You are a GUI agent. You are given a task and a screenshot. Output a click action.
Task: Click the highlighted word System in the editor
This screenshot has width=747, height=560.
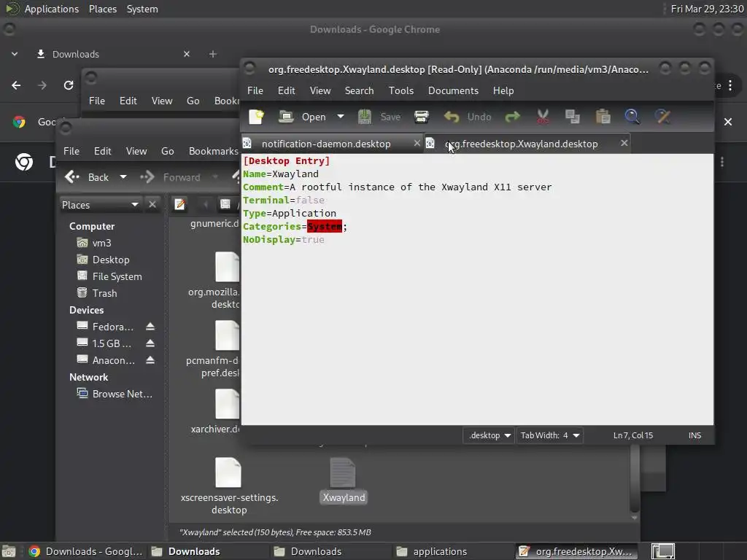pyautogui.click(x=325, y=227)
